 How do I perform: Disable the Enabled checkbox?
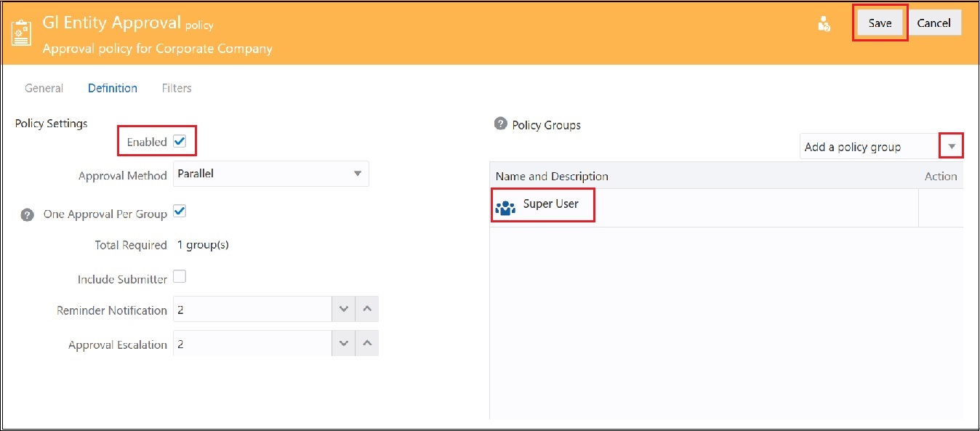[x=180, y=140]
